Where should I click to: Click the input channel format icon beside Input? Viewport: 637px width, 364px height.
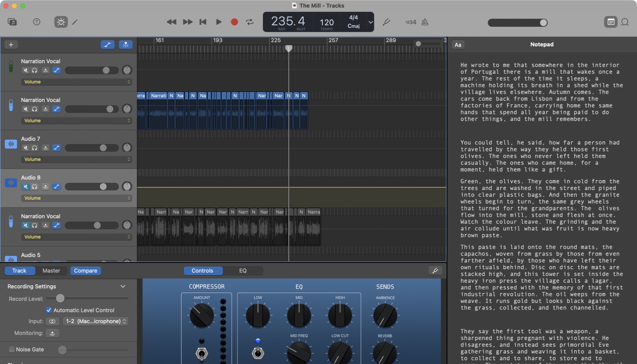[x=52, y=321]
